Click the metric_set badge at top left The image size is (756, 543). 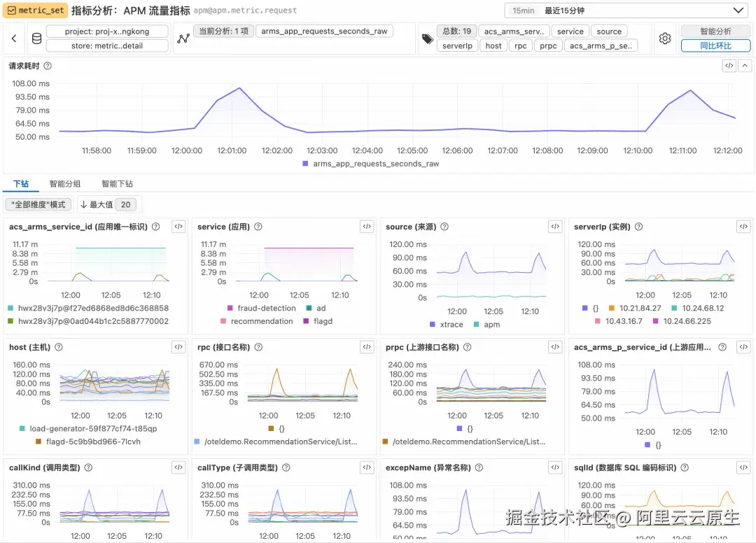point(36,10)
